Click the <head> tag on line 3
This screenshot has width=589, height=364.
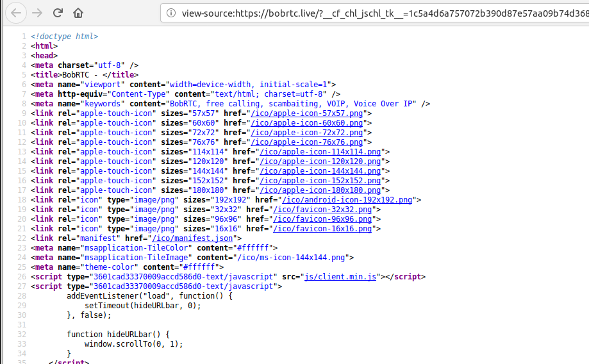click(44, 56)
